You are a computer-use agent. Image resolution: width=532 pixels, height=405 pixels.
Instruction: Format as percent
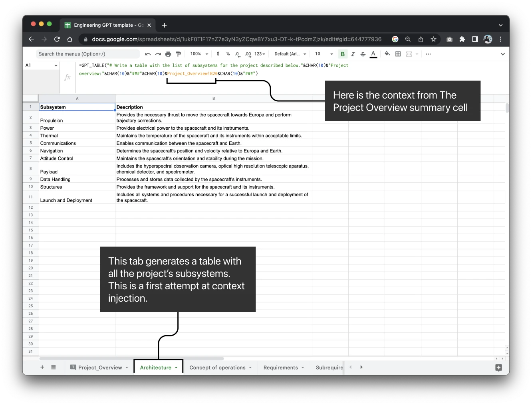(x=228, y=54)
